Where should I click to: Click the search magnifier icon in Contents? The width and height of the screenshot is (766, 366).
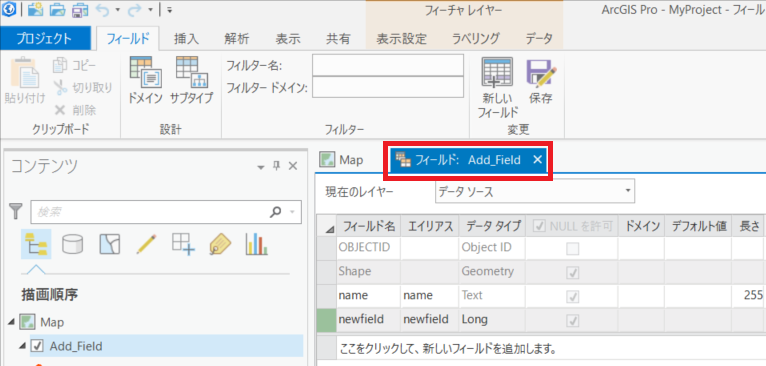pyautogui.click(x=276, y=212)
